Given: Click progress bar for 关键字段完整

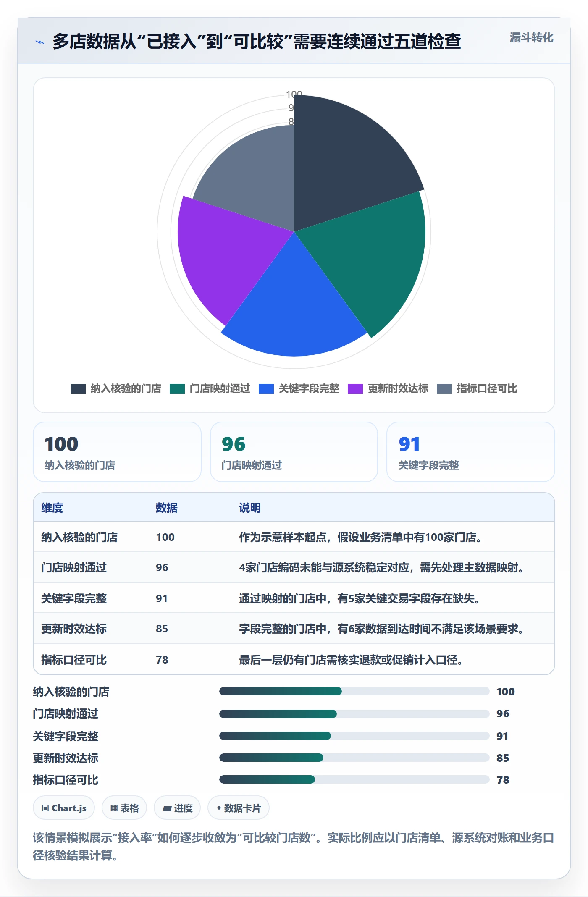Looking at the screenshot, I should point(354,736).
